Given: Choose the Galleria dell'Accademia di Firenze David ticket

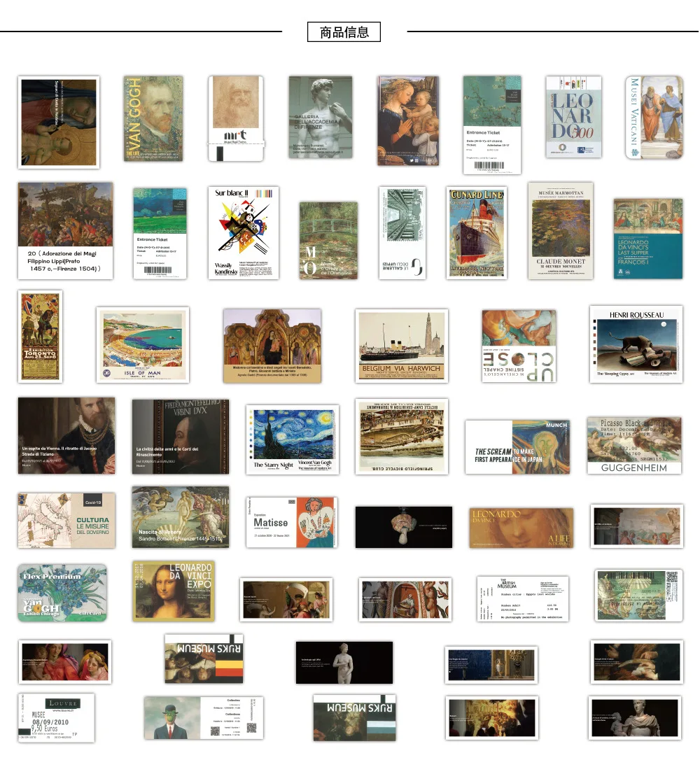Looking at the screenshot, I should pyautogui.click(x=321, y=117).
